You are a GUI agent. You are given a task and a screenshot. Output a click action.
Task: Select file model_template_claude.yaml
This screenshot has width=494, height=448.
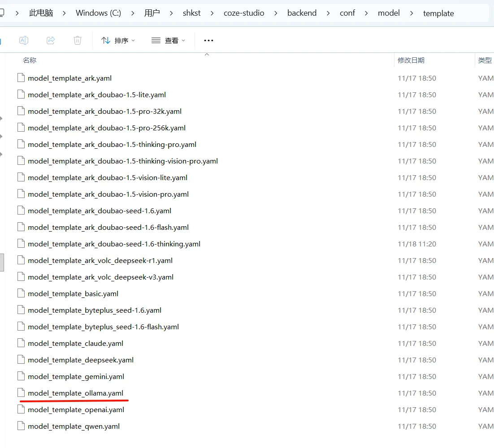click(x=75, y=344)
